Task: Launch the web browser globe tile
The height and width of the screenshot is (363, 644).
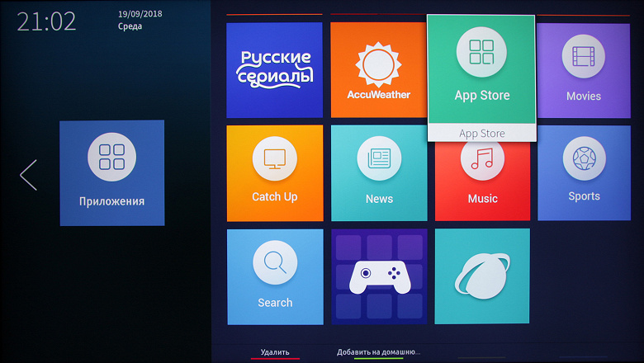Action: [482, 276]
